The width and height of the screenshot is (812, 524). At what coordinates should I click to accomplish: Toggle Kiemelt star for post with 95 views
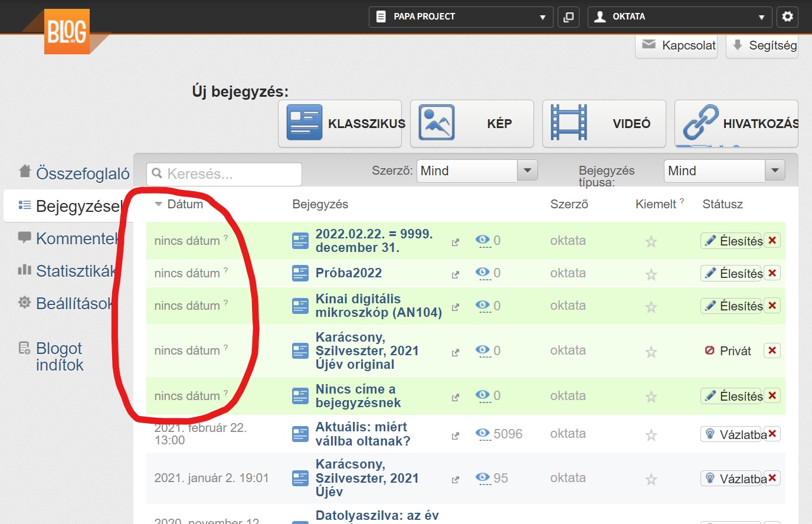[651, 480]
